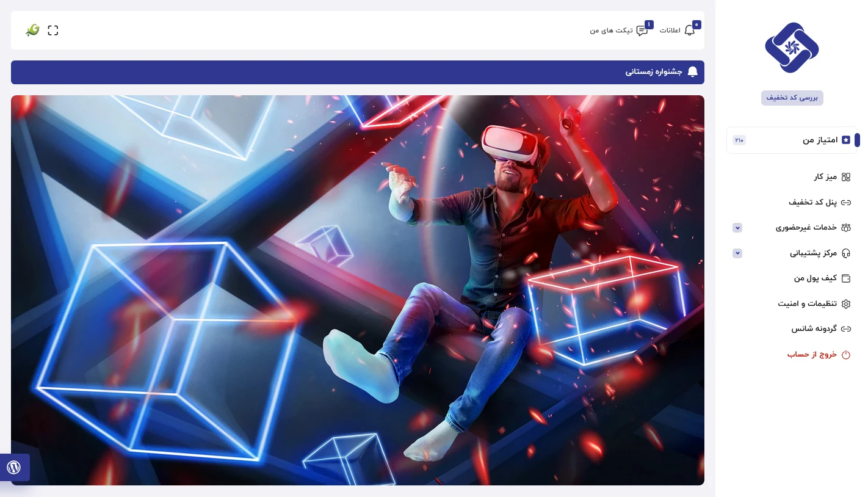This screenshot has width=868, height=497.
Task: Click the بررسی کد تخفیف button
Action: pyautogui.click(x=792, y=98)
